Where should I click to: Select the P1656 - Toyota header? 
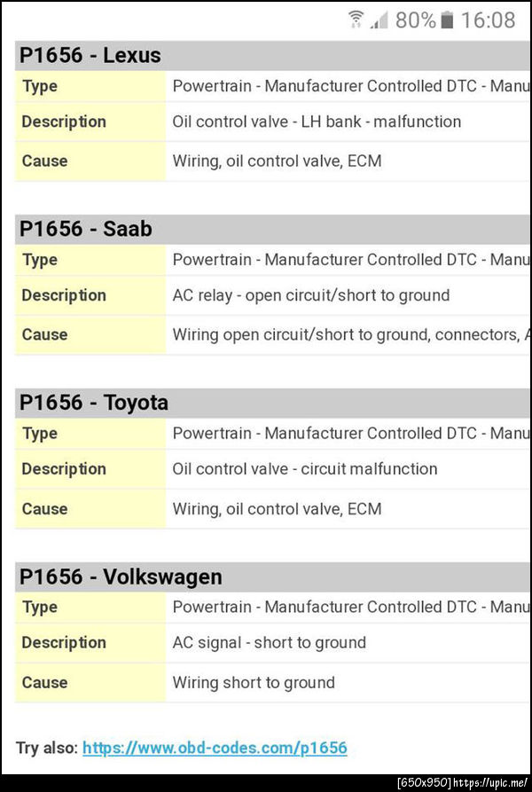pos(93,403)
